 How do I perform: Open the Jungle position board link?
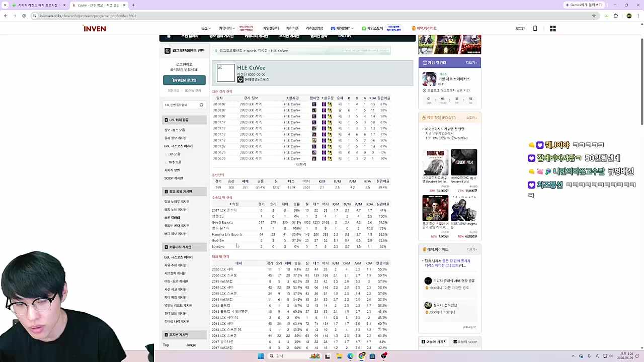(191, 345)
